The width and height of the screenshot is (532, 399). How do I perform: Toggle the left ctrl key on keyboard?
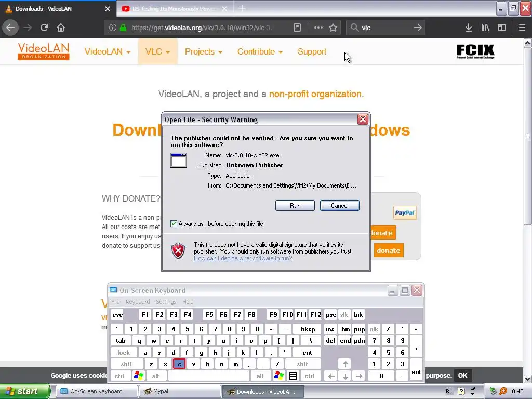tap(119, 376)
